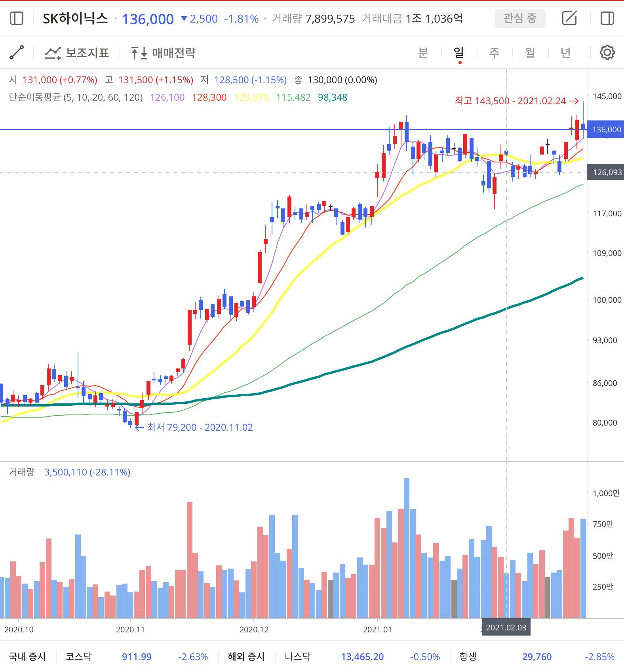Select the trend line drawing tool
The width and height of the screenshot is (624, 672).
(17, 52)
